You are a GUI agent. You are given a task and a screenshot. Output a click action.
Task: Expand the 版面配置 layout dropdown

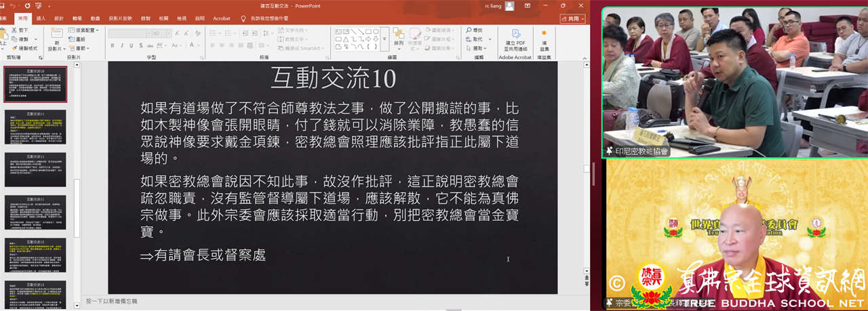(x=85, y=30)
